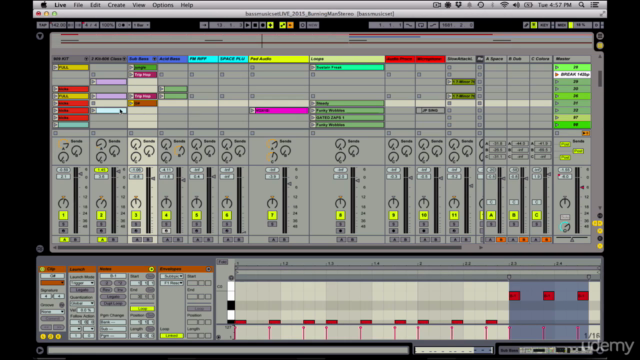Click the Master track pan knob
Image resolution: width=640 pixels, height=360 pixels.
point(565,202)
